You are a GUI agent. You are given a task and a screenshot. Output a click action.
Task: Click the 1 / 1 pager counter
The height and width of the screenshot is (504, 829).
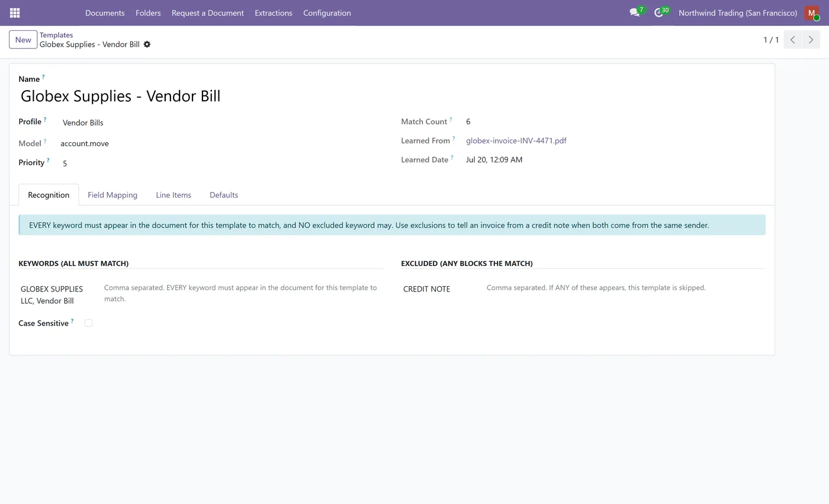point(771,40)
